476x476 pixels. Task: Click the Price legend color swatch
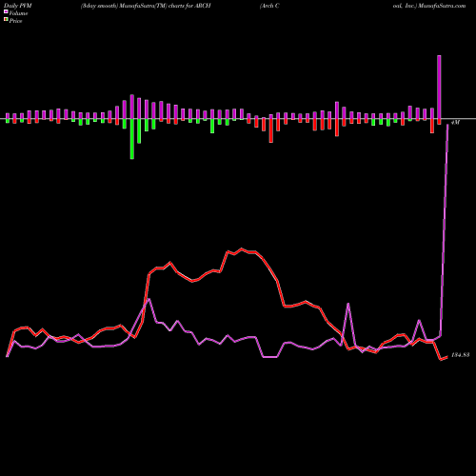pos(6,20)
